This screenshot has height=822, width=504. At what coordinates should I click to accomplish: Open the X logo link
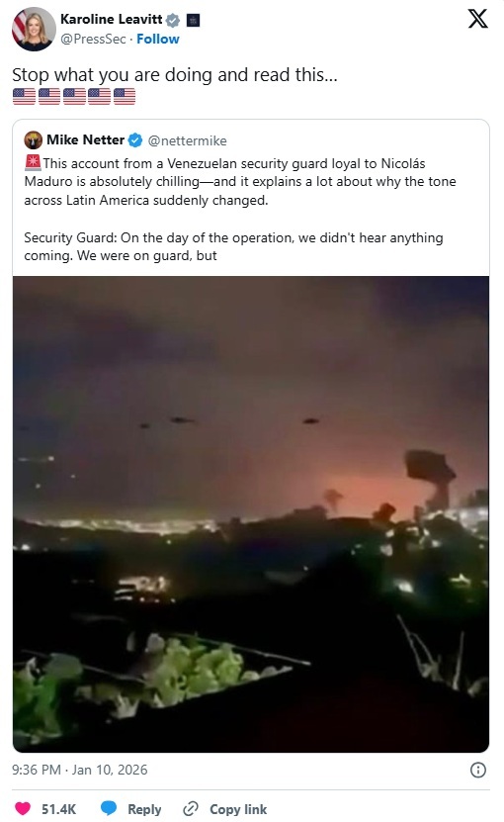pos(477,19)
